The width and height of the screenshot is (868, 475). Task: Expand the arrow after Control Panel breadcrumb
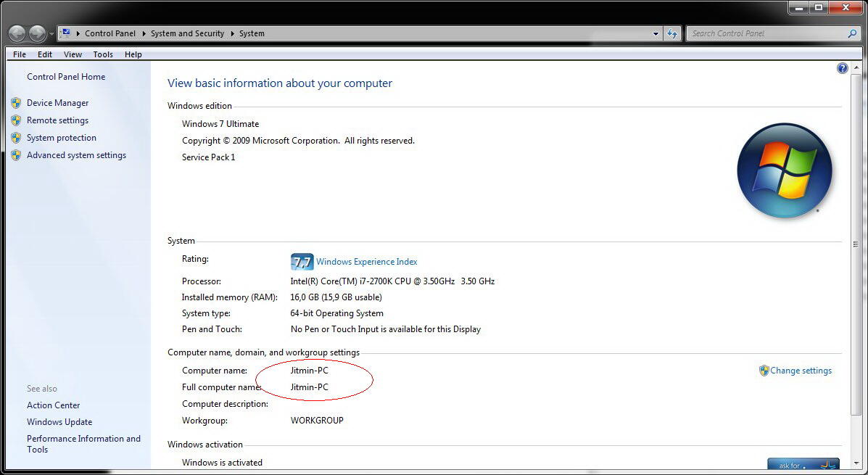coord(144,34)
